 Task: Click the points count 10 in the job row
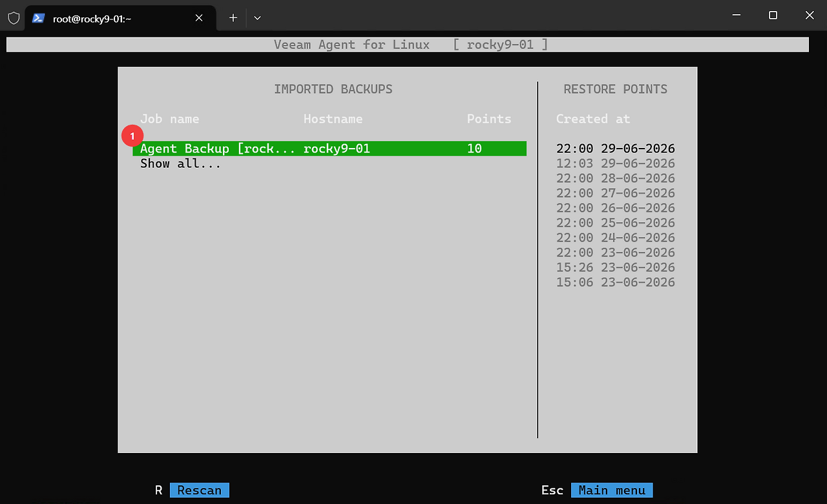coord(474,149)
